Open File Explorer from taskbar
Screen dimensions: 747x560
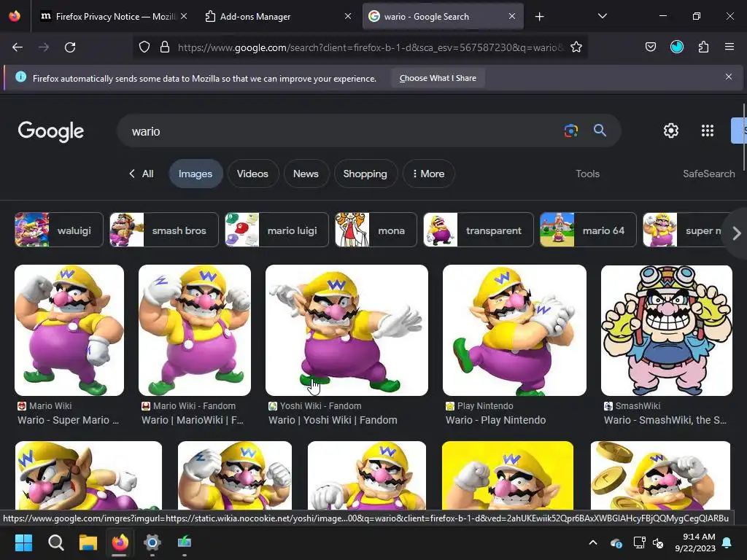click(88, 542)
